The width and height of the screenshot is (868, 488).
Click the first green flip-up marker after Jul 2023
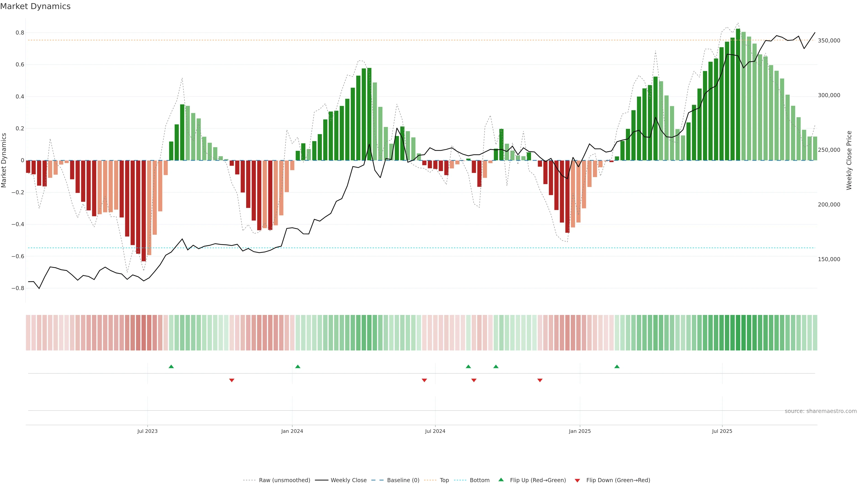tap(171, 366)
